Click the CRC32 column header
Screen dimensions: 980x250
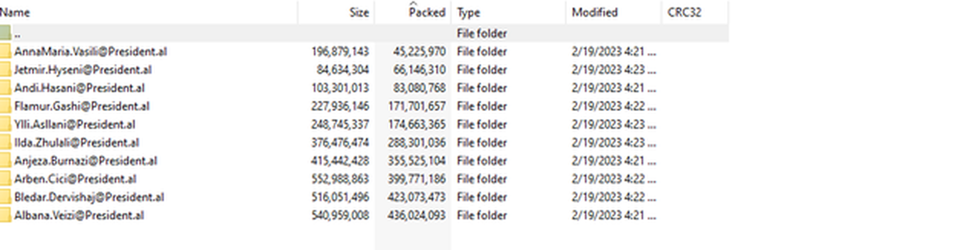point(695,12)
